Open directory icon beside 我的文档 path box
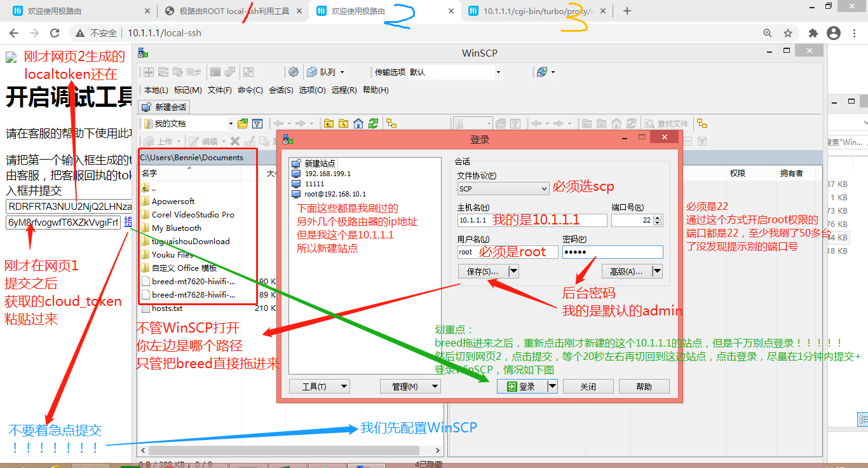The width and height of the screenshot is (868, 468). (243, 123)
